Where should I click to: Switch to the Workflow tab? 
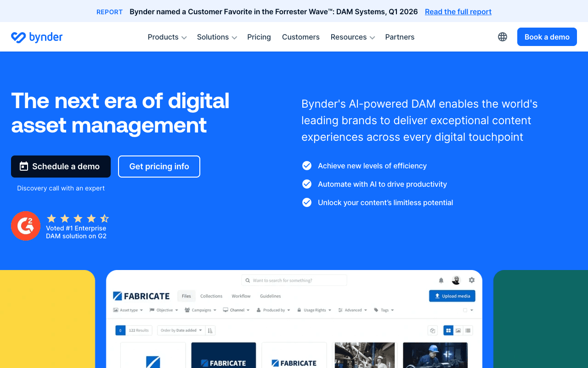[x=241, y=296]
